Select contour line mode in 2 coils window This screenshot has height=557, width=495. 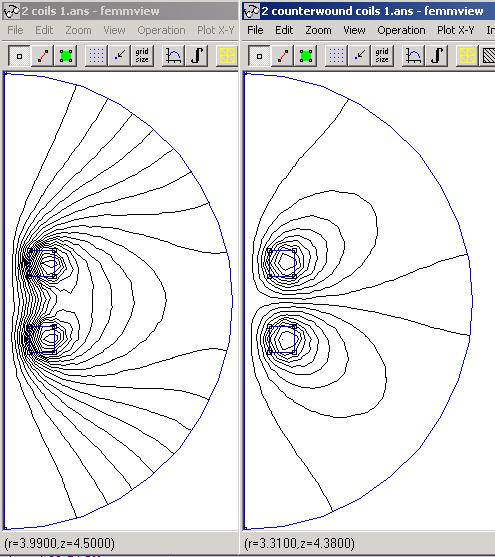point(43,56)
